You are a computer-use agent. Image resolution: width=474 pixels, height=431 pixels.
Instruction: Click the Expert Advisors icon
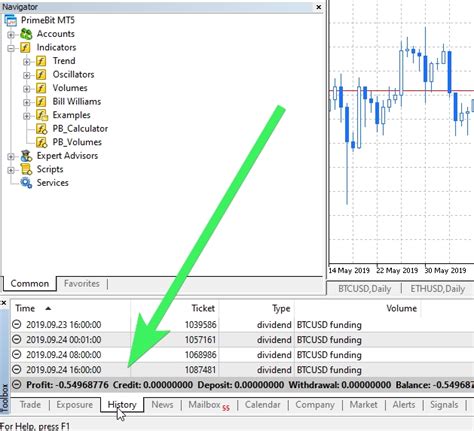tap(26, 156)
